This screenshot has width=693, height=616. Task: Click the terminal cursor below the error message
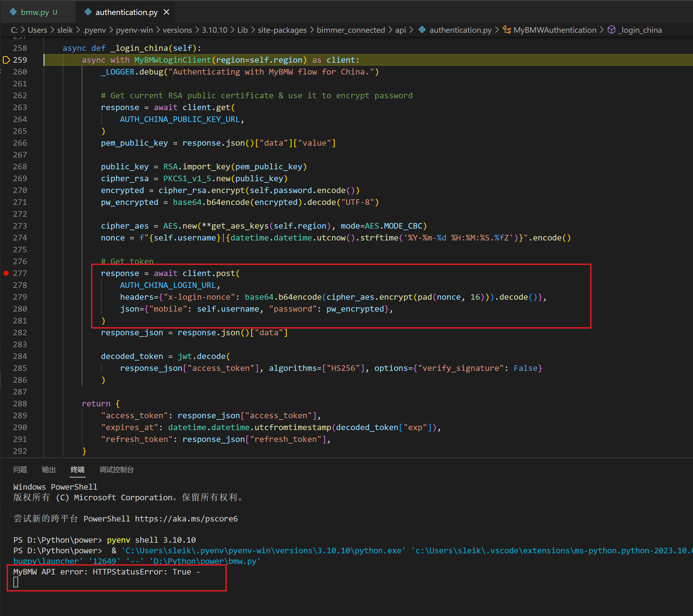coord(16,582)
